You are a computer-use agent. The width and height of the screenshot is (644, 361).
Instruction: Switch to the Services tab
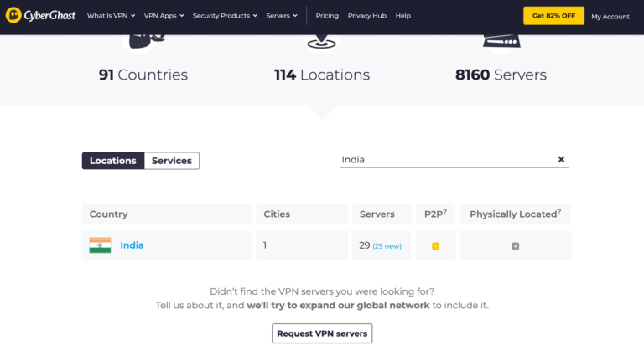(x=172, y=161)
